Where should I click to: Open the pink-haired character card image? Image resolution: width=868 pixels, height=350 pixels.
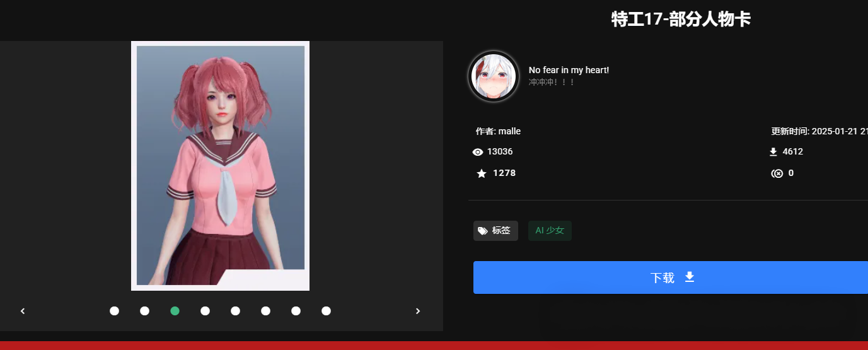pos(220,165)
